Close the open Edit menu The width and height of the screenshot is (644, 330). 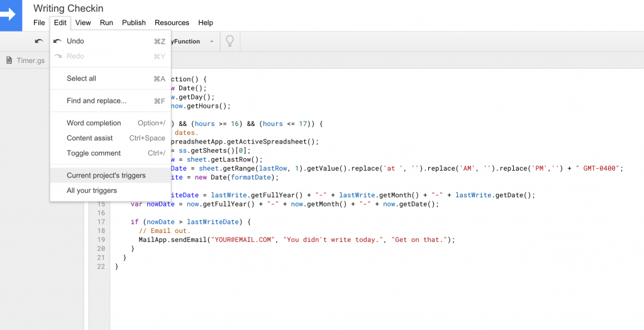coord(60,23)
